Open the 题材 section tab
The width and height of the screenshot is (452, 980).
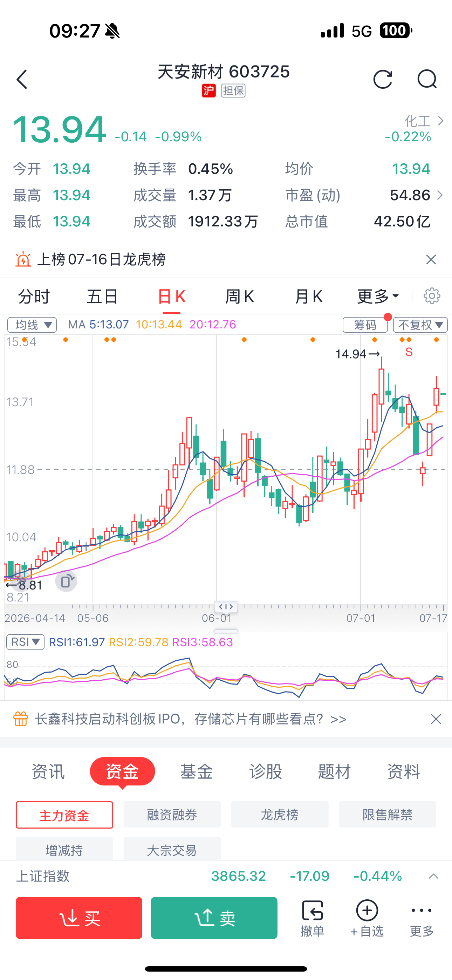click(334, 771)
